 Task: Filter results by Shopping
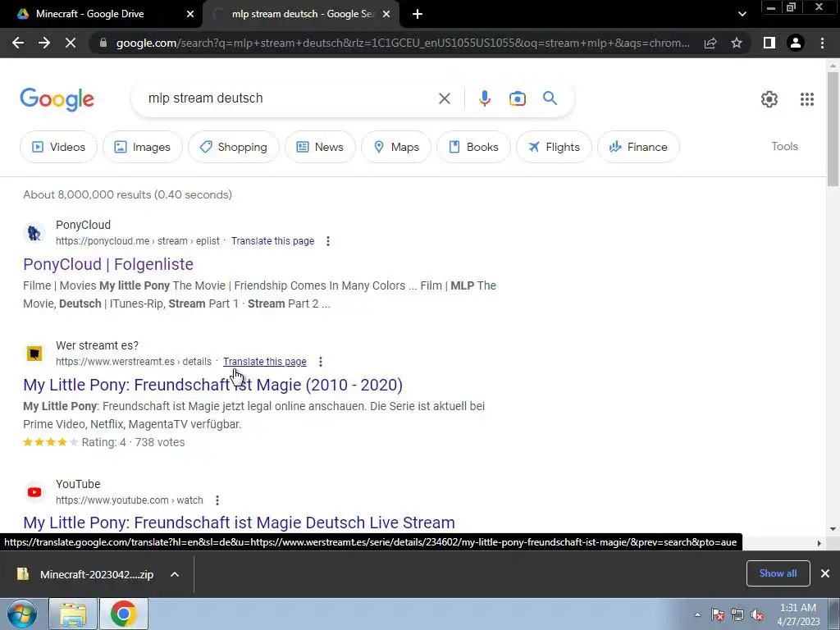coord(234,147)
